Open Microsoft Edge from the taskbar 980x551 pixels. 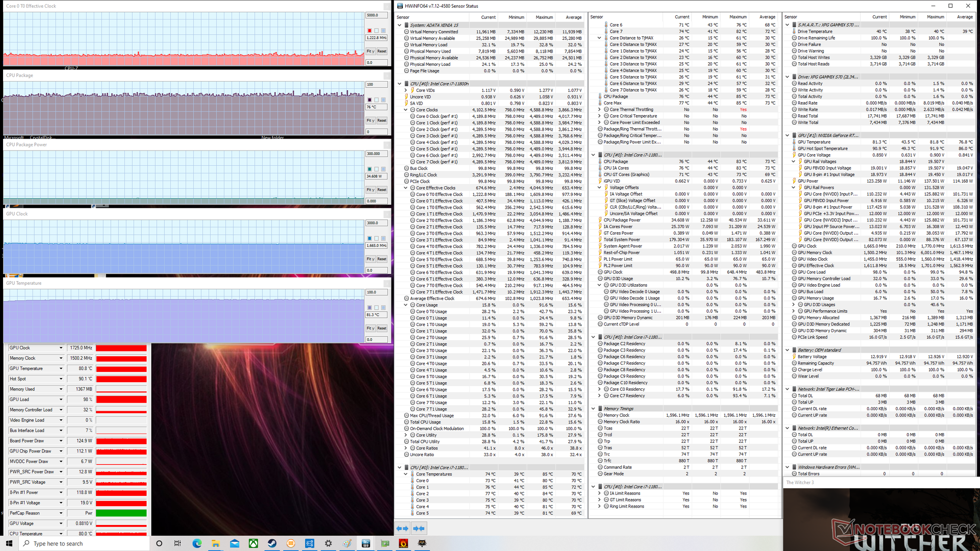coord(197,543)
